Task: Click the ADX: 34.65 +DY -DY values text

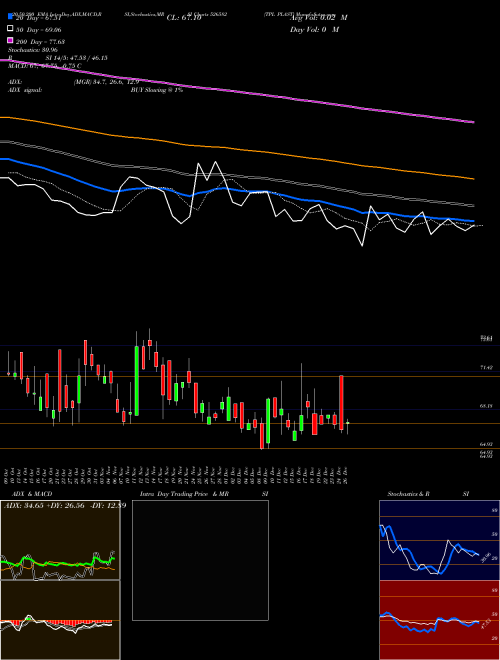Action: tap(65, 506)
